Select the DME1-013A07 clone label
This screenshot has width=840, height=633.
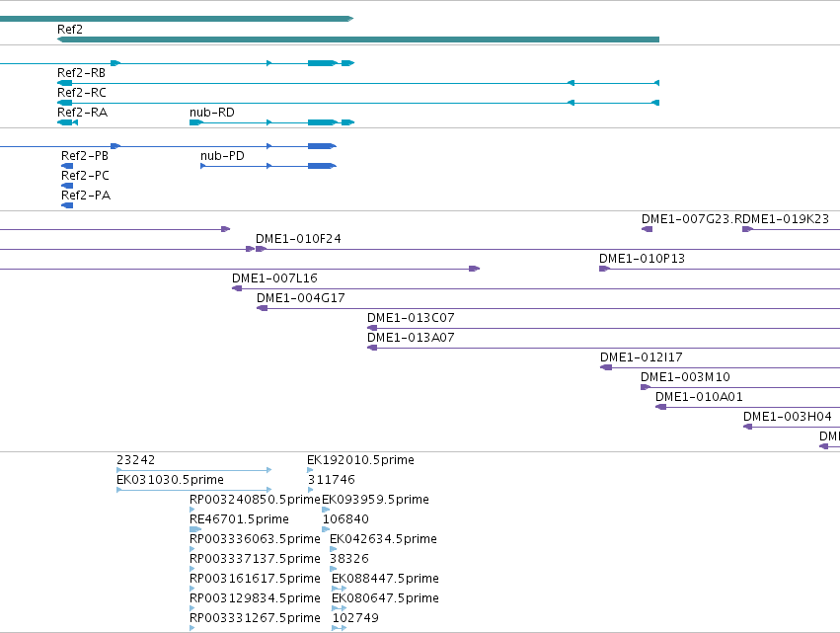[411, 338]
